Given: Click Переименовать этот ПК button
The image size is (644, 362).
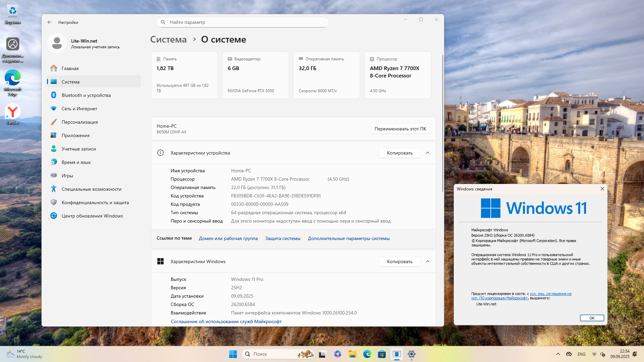Looking at the screenshot, I should click(400, 129).
